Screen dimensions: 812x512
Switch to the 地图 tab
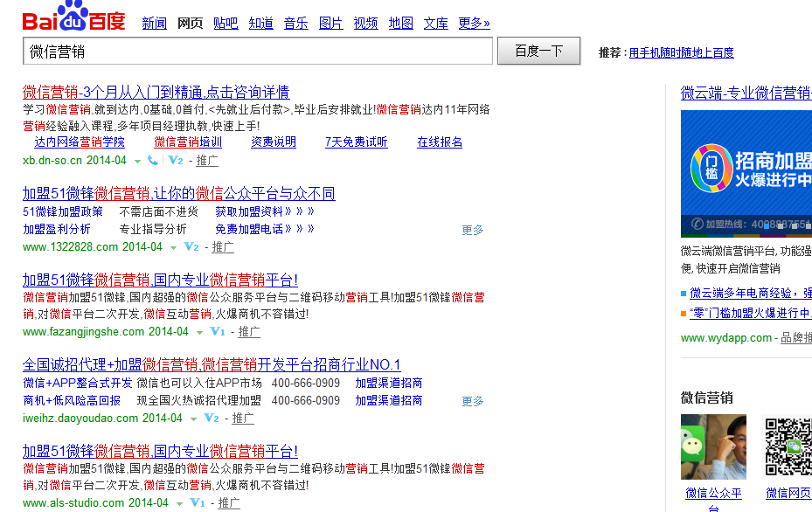[401, 24]
